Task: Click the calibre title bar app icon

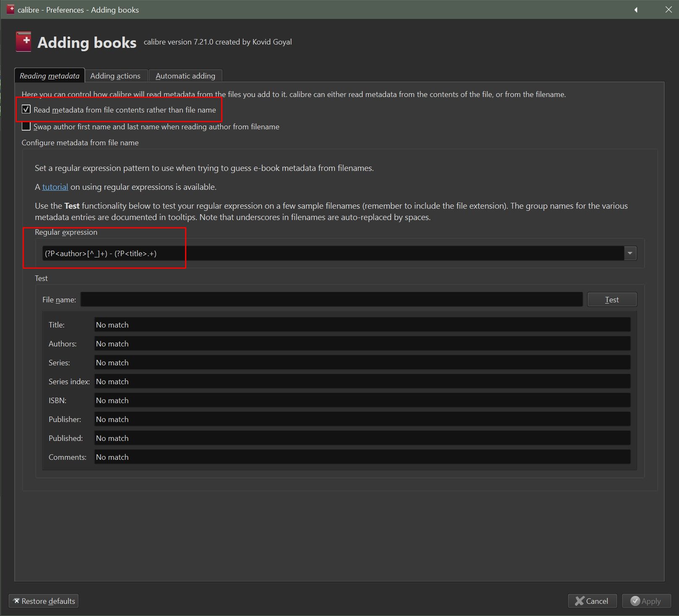Action: click(x=10, y=9)
